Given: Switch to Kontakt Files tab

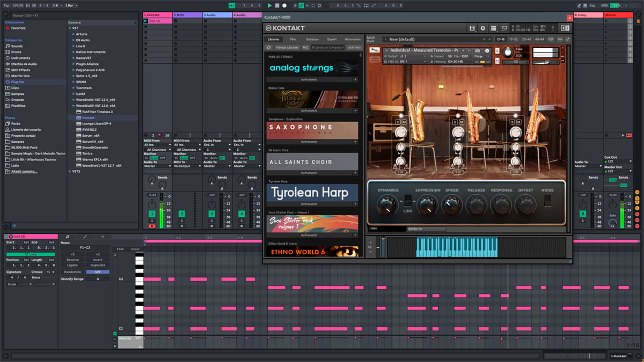Looking at the screenshot, I should coord(293,39).
